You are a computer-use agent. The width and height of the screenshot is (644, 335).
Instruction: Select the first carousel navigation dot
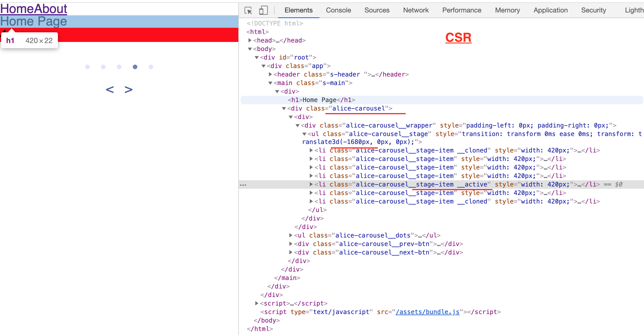point(87,67)
